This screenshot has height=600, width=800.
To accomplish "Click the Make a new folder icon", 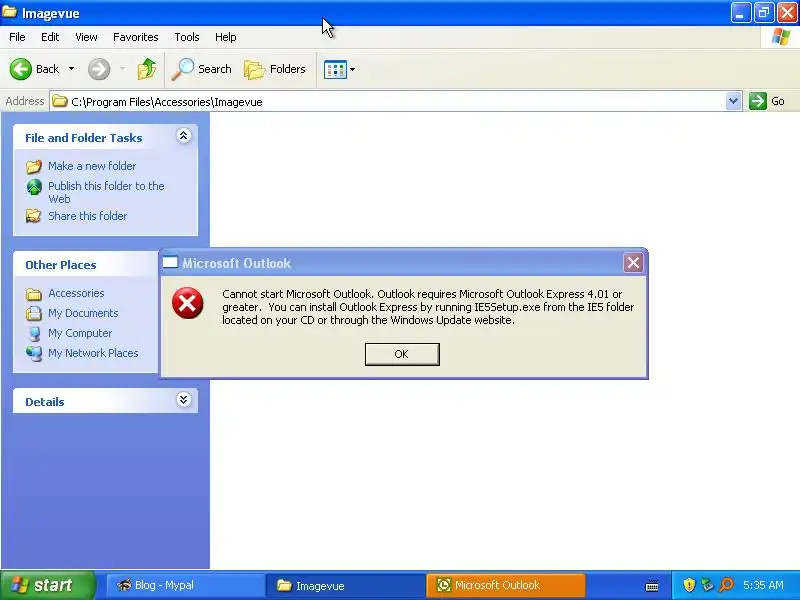I will click(34, 166).
